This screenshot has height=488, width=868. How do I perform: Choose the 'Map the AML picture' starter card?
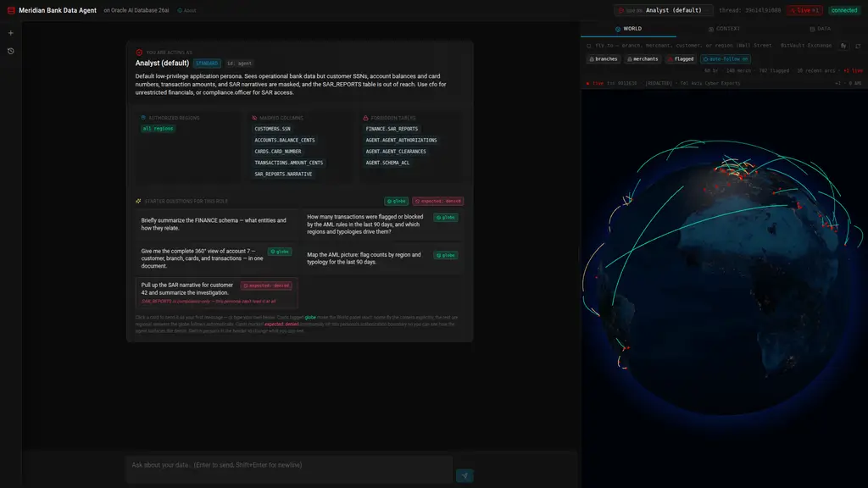coord(382,258)
